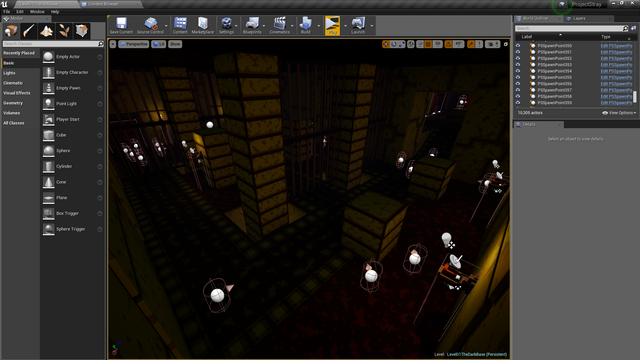Hide PSSpawnPoint359 with its eye icon
The image size is (640, 360).
coord(518,102)
